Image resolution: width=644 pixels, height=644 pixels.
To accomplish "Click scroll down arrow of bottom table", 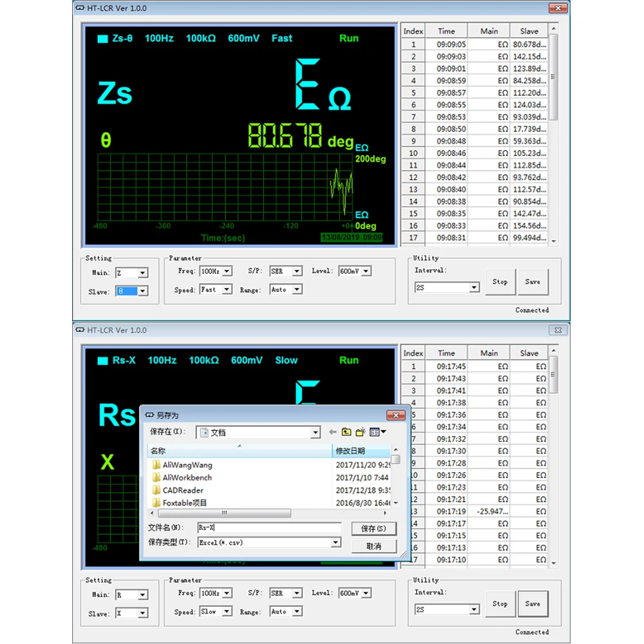I will tap(554, 563).
